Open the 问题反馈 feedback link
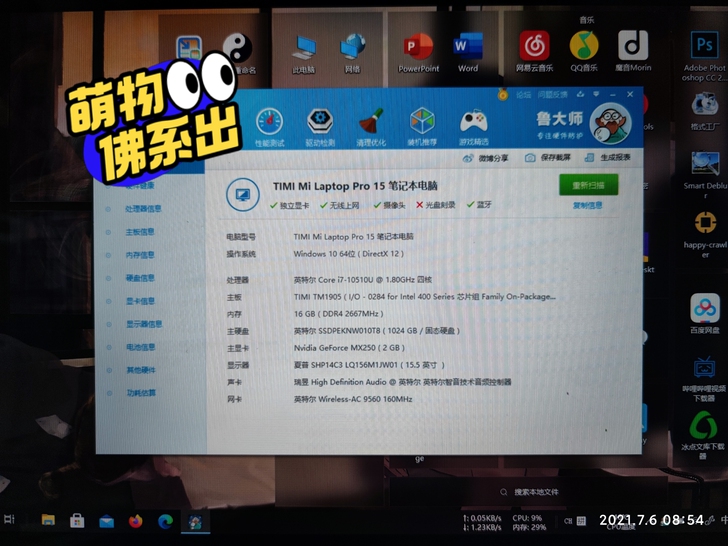The height and width of the screenshot is (546, 728). [552, 95]
